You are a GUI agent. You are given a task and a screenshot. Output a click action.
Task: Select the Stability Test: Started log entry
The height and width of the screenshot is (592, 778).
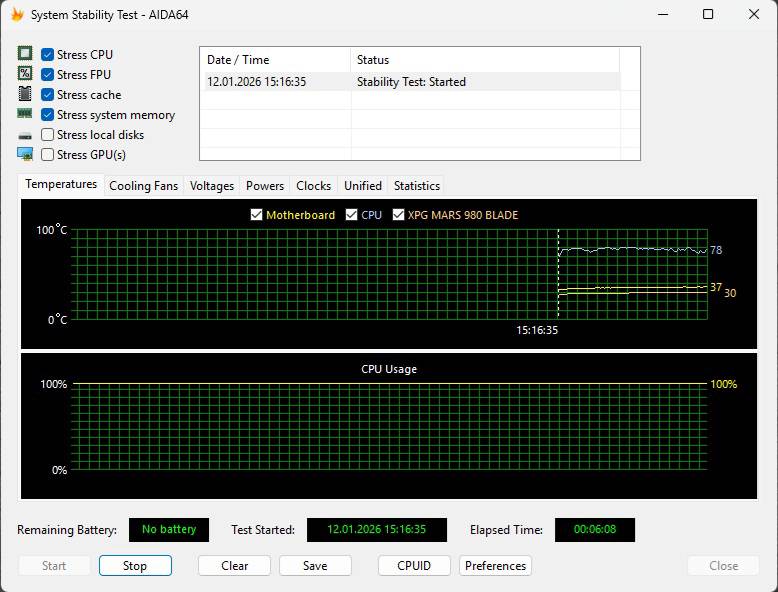pos(411,82)
